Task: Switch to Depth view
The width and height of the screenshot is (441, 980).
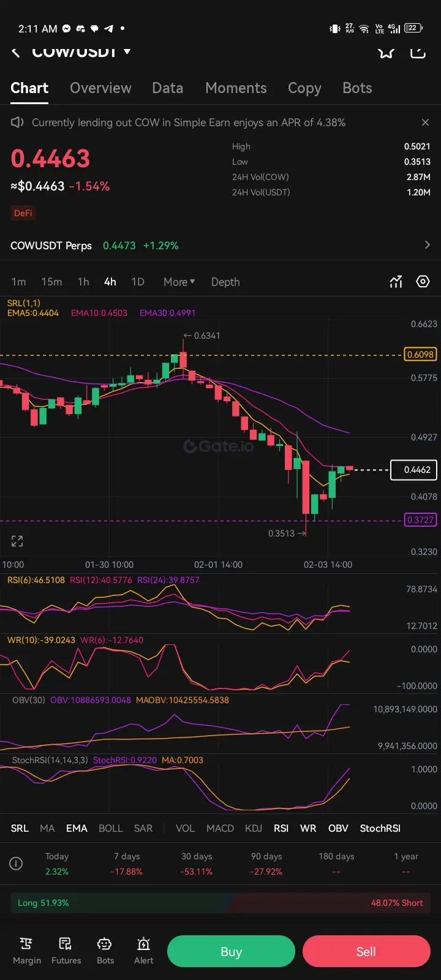Action: 225,282
